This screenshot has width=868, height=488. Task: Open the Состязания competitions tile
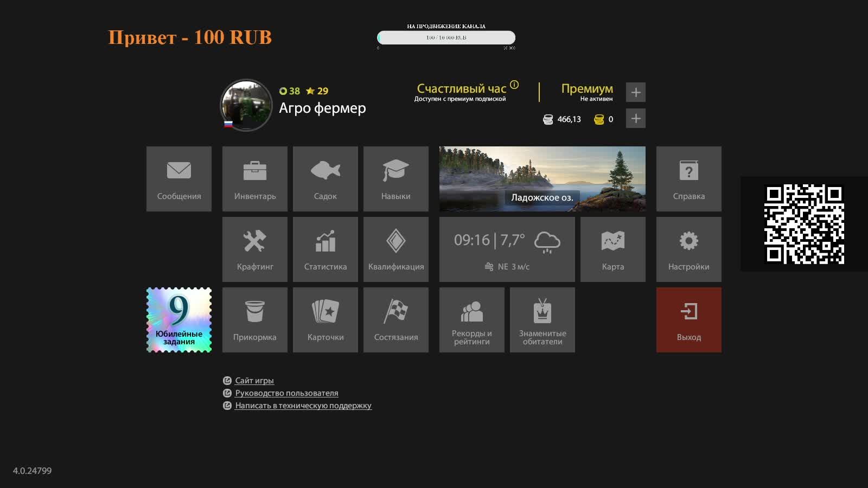tap(396, 320)
